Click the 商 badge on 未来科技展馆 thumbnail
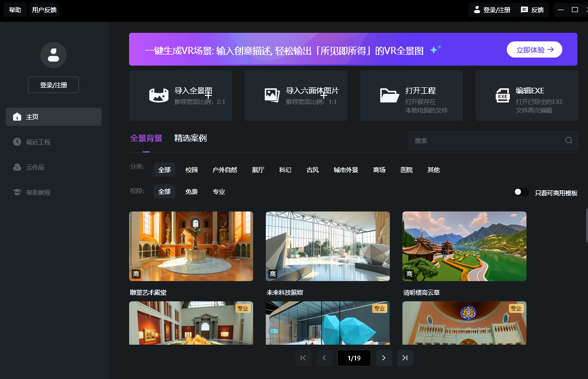Image resolution: width=588 pixels, height=379 pixels. coord(273,274)
